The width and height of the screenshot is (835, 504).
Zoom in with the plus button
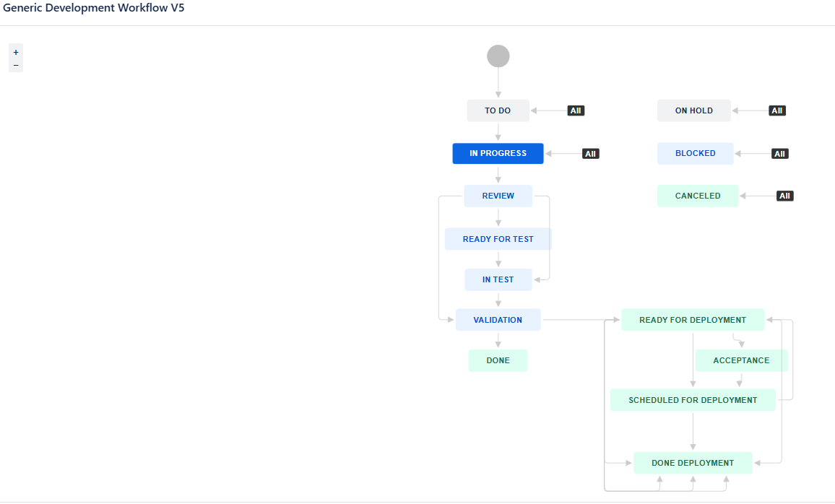16,52
